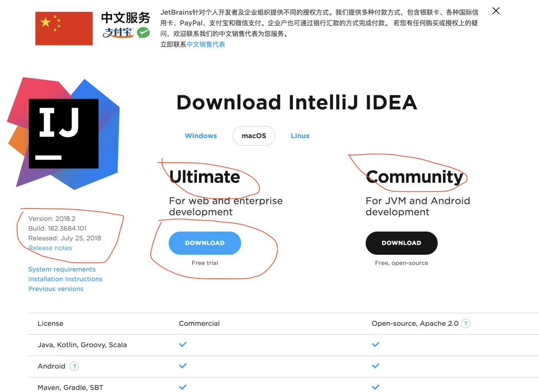The width and height of the screenshot is (539, 392).
Task: Download the Community edition
Action: pos(402,243)
